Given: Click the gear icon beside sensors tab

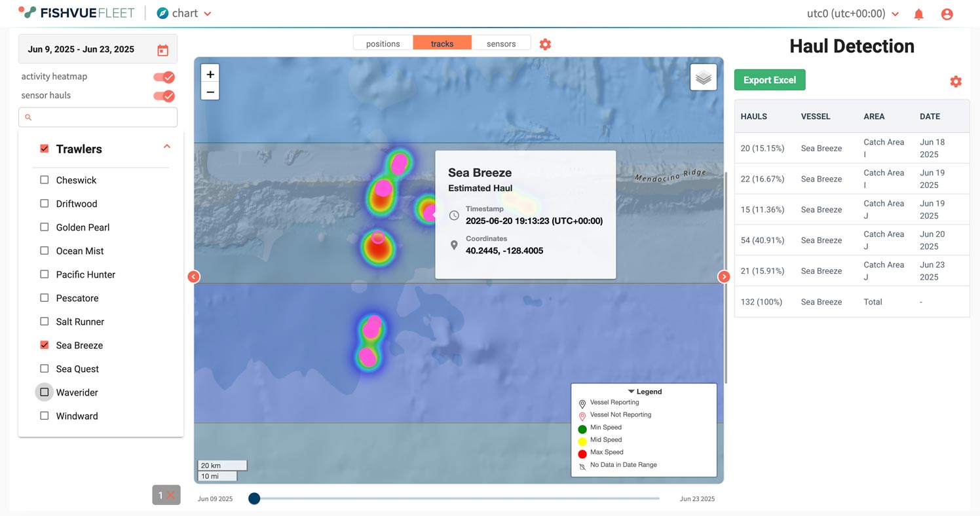Looking at the screenshot, I should (x=545, y=44).
